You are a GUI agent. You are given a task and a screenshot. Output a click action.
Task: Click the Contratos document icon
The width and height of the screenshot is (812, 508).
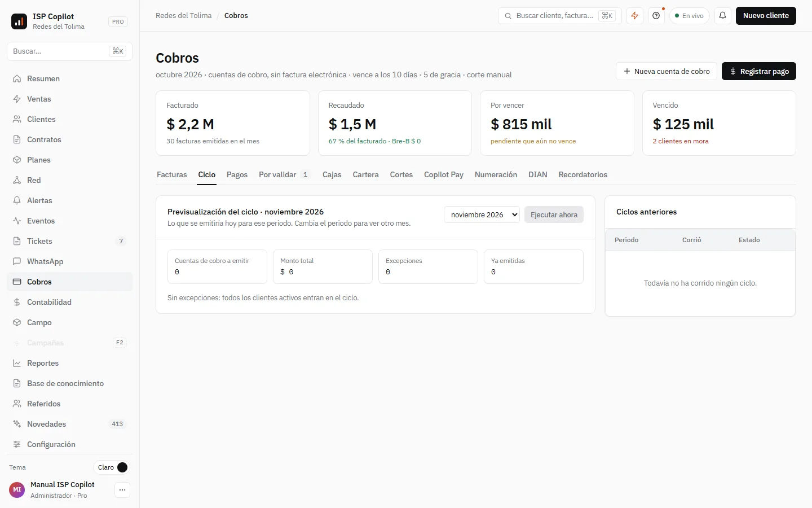pyautogui.click(x=17, y=139)
